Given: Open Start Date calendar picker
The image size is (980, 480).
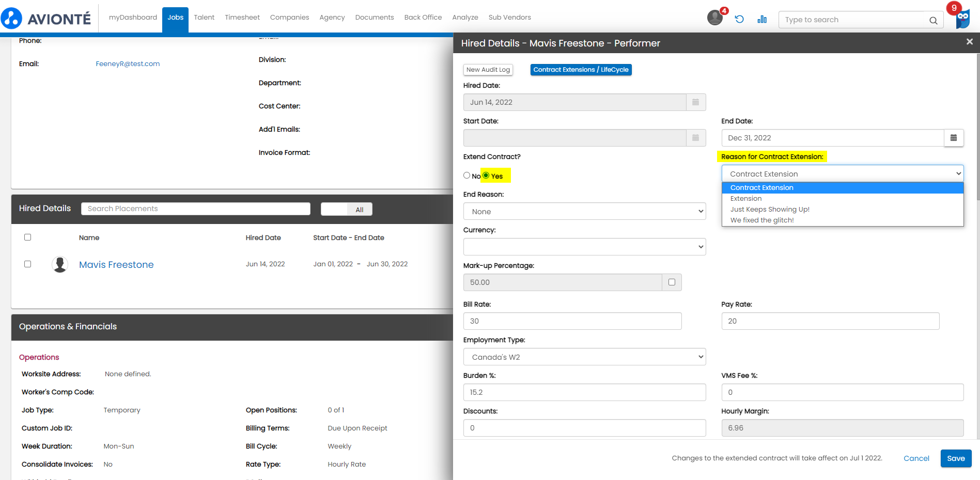Looking at the screenshot, I should pyautogui.click(x=696, y=138).
